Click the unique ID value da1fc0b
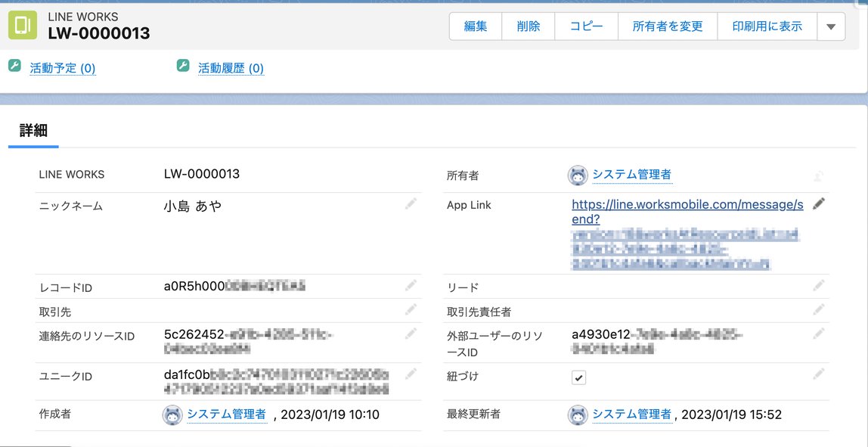This screenshot has height=447, width=868. (276, 382)
